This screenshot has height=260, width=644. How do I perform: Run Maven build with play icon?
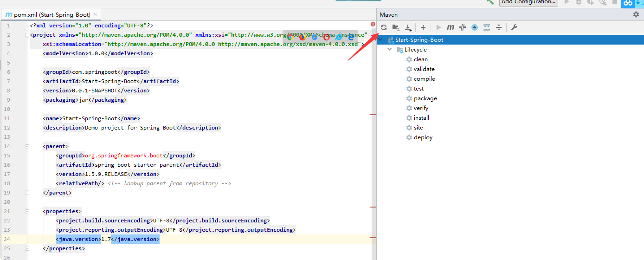(438, 27)
